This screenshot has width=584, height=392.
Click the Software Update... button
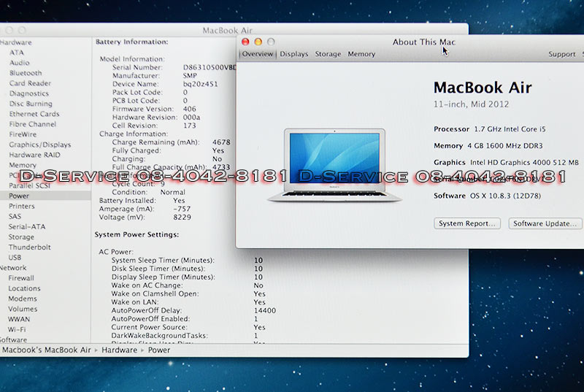[545, 223]
